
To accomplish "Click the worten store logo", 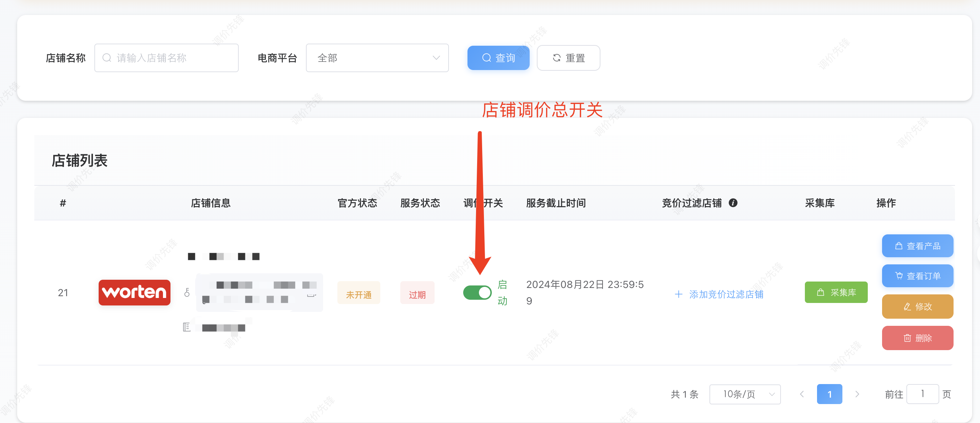I will tap(134, 293).
